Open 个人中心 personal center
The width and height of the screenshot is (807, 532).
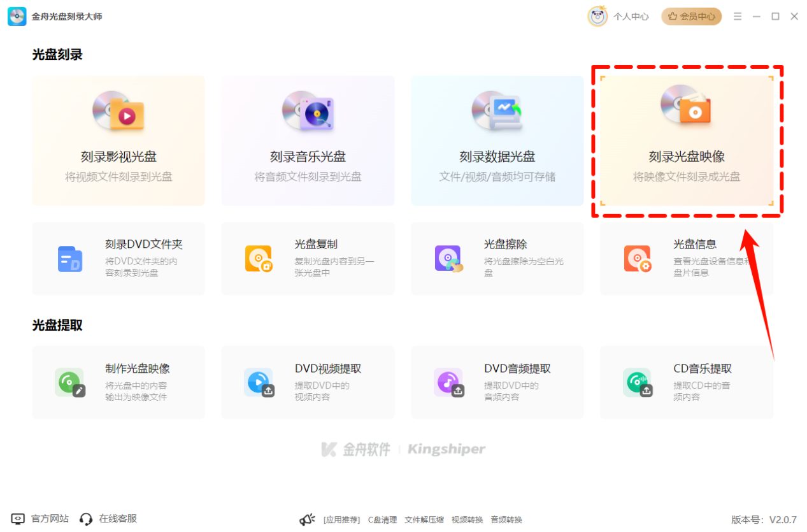(631, 17)
